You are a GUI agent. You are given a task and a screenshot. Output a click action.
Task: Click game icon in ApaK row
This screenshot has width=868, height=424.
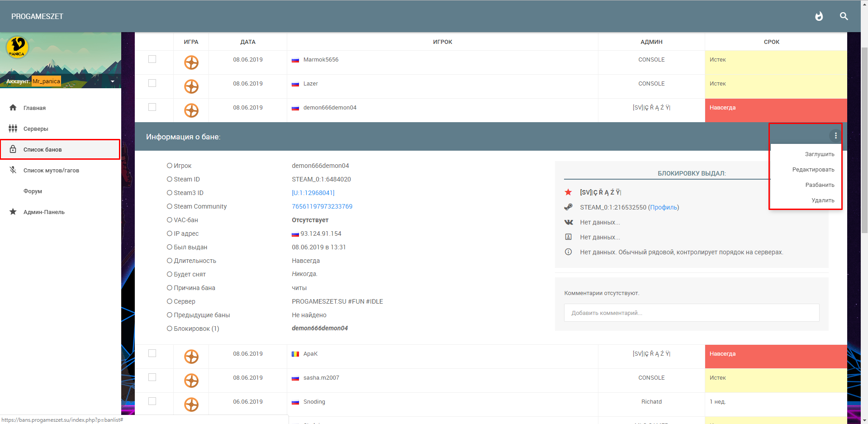191,357
